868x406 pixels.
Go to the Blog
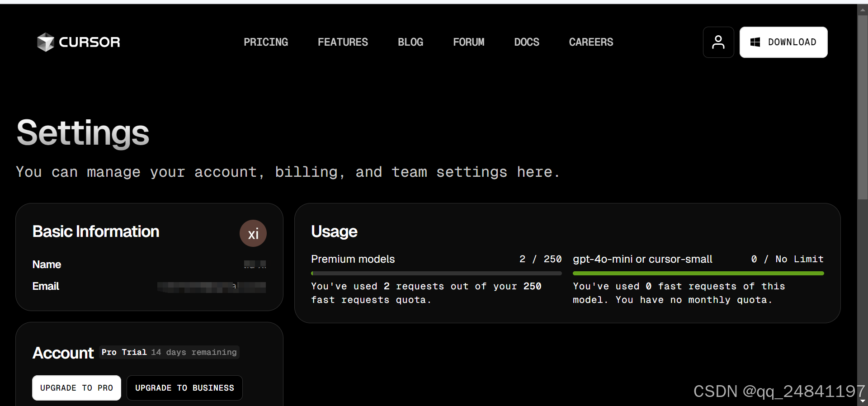point(410,42)
